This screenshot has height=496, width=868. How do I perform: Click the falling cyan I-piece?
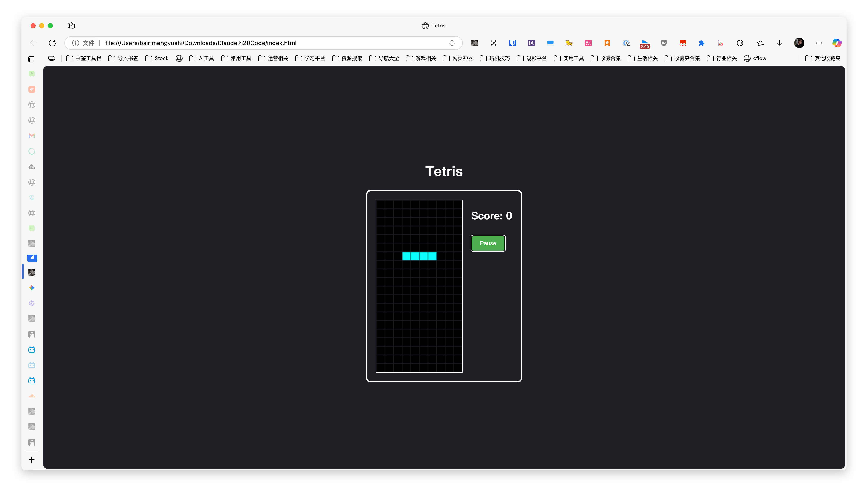(x=419, y=256)
